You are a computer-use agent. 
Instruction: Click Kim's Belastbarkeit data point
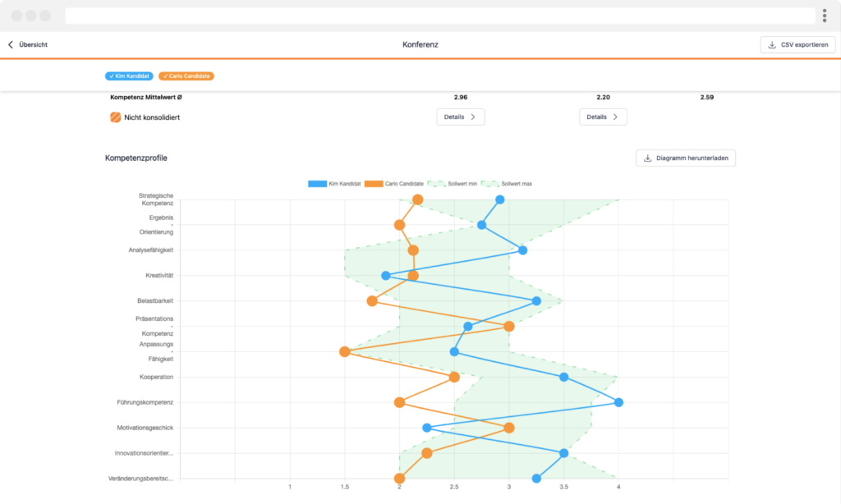[x=536, y=300]
